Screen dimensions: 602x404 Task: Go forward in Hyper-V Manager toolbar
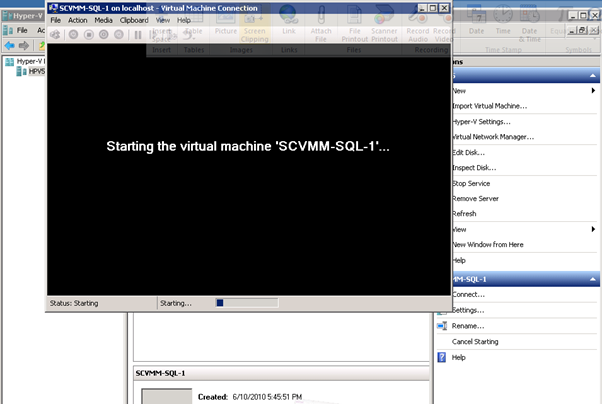(24, 46)
